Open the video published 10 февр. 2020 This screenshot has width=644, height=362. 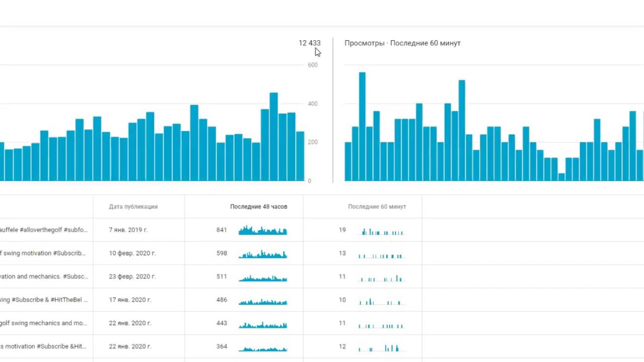44,253
